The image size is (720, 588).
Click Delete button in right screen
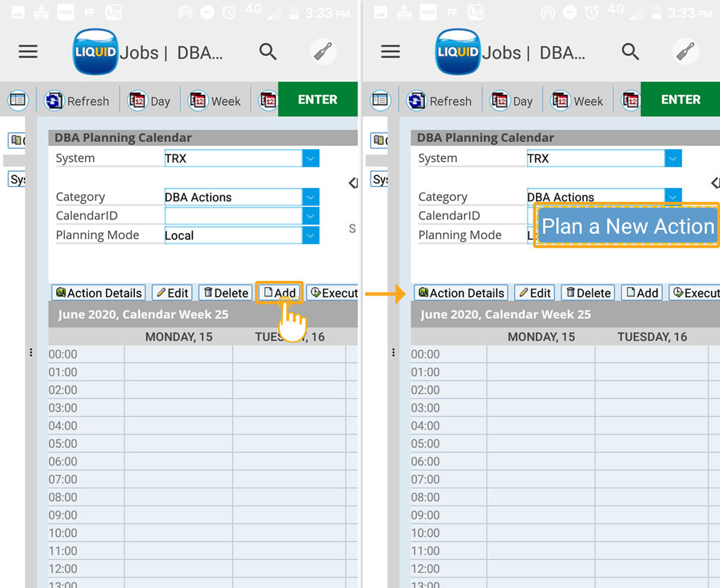(587, 293)
